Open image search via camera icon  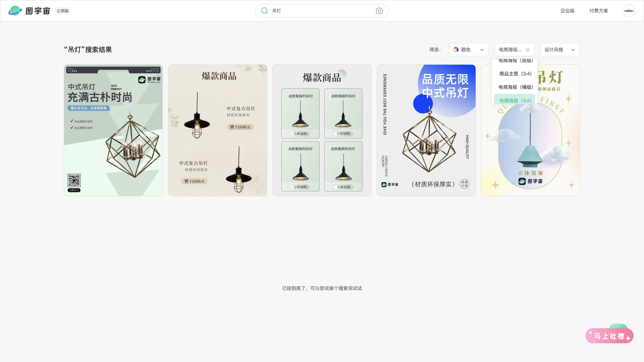pos(379,11)
